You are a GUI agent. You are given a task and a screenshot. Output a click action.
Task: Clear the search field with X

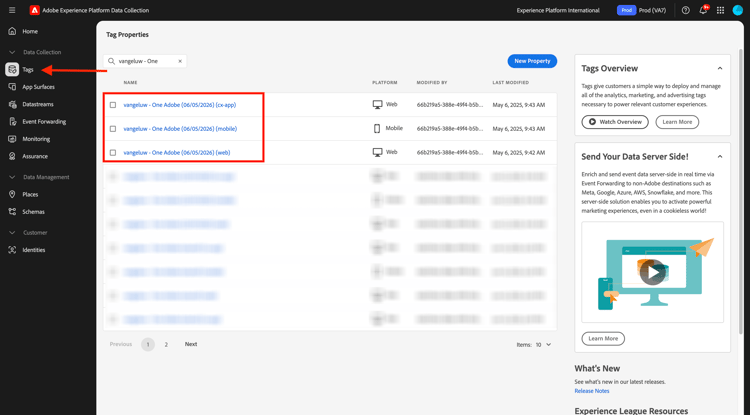(180, 61)
